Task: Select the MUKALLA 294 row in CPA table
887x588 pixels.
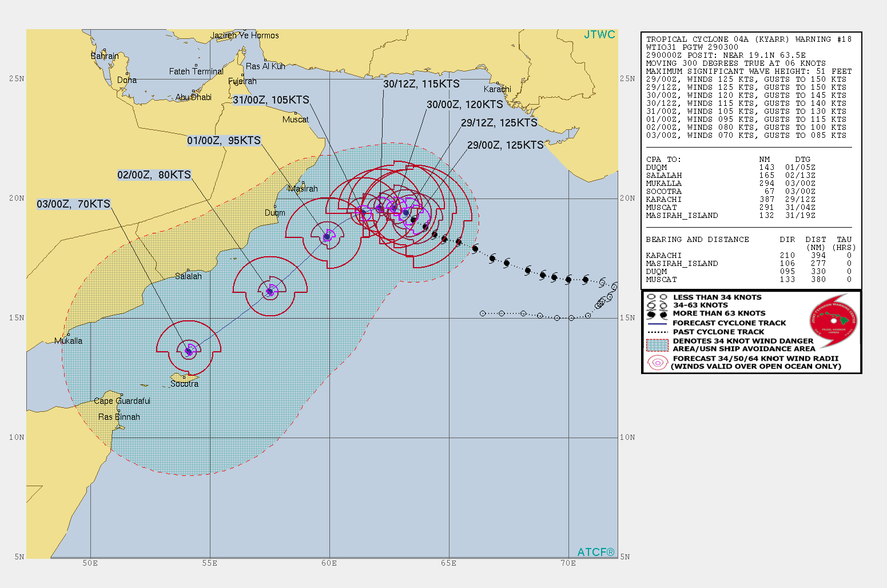Action: [731, 184]
